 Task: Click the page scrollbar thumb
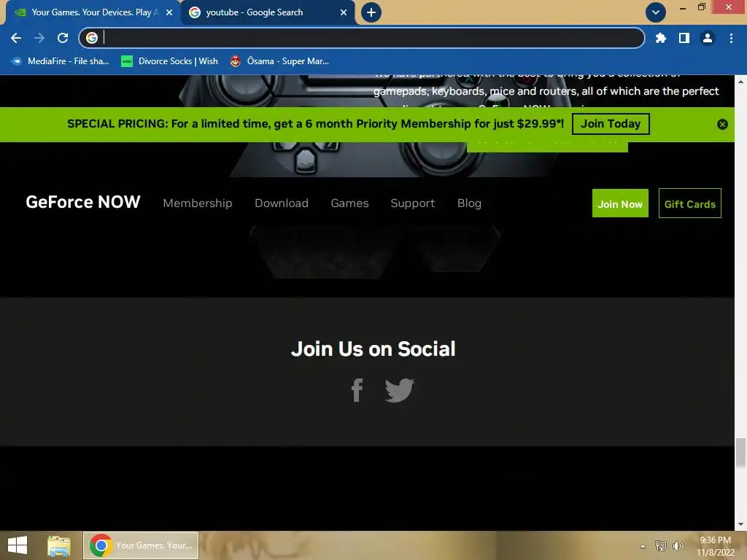pyautogui.click(x=740, y=453)
